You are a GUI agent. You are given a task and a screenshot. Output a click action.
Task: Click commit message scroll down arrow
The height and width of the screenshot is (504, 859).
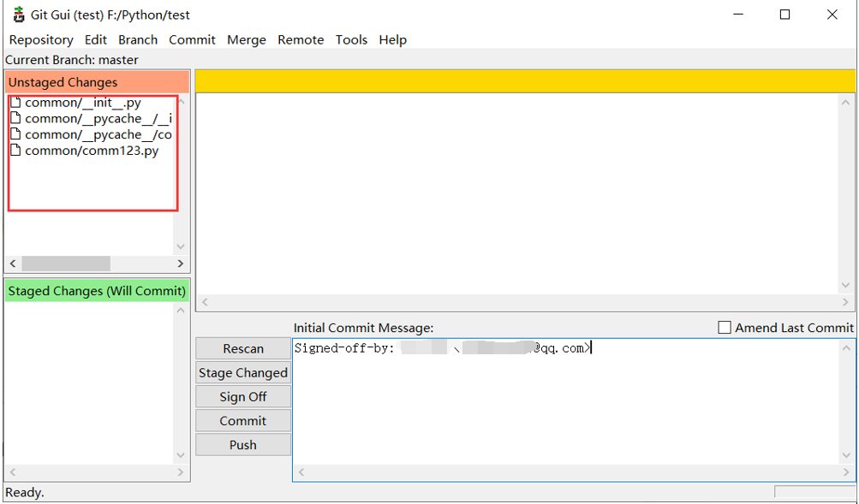[x=846, y=455]
